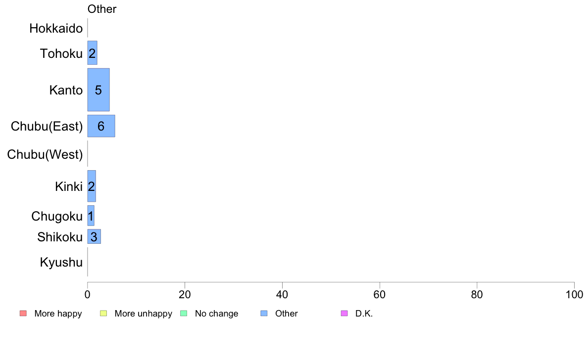Click the More unhappy yellow legend swatch
The image size is (588, 364).
[103, 314]
